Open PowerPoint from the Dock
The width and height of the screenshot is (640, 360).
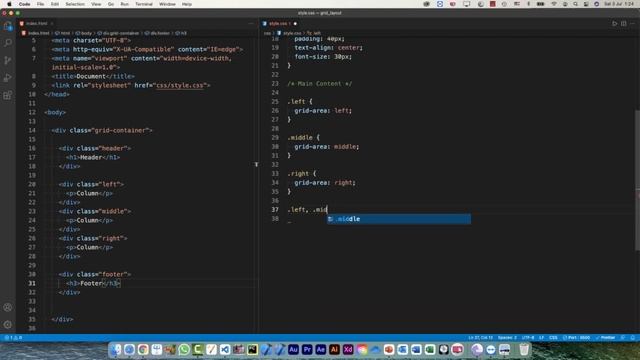click(x=389, y=349)
